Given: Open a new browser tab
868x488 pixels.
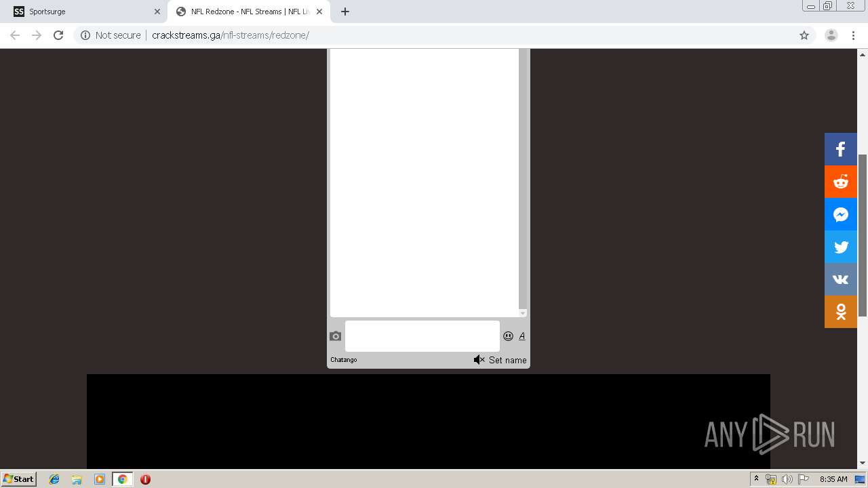Looking at the screenshot, I should coord(345,12).
